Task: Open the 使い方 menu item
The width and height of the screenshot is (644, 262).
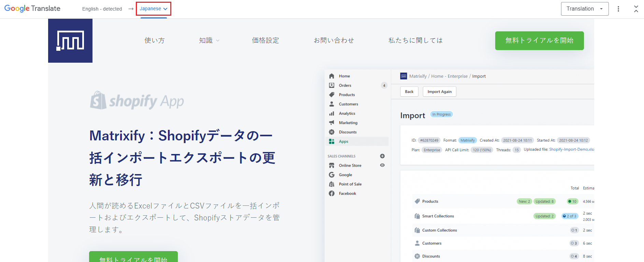Action: (154, 41)
